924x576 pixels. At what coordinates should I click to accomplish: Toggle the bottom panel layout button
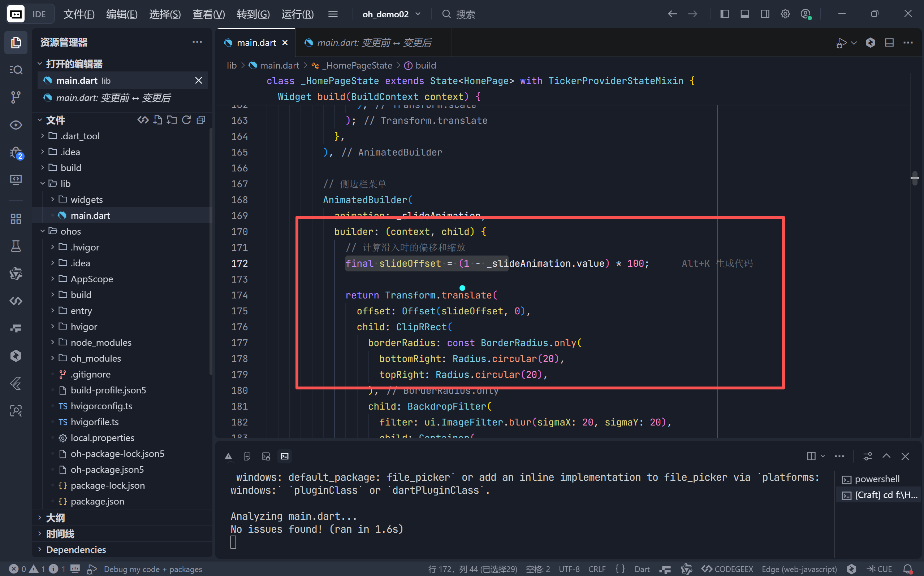(744, 14)
